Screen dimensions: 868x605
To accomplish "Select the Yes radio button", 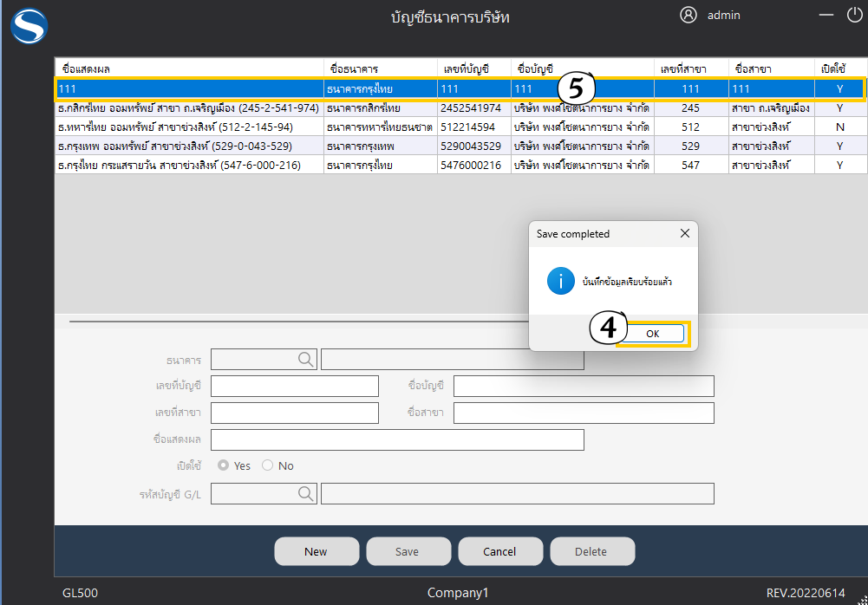I will click(224, 465).
